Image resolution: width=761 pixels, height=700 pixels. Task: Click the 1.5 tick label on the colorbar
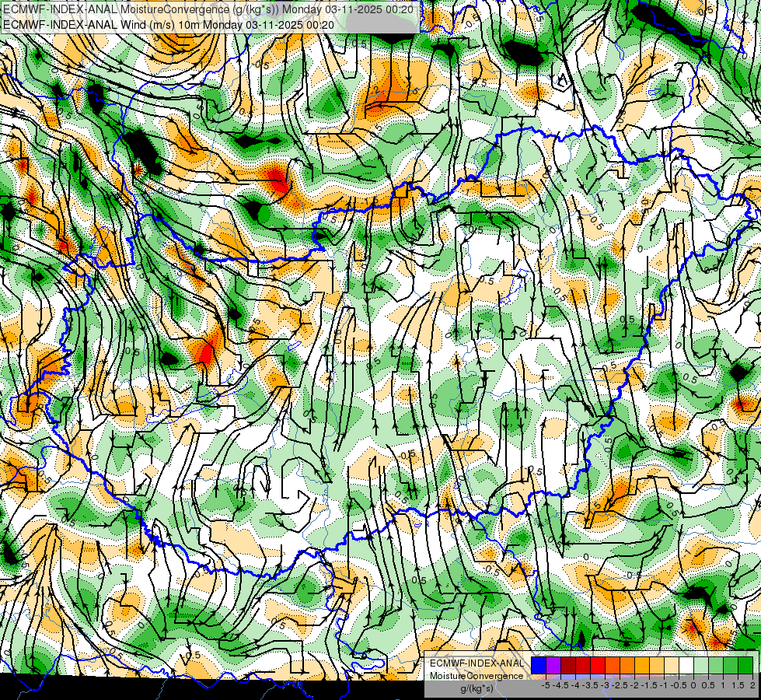coord(738,685)
